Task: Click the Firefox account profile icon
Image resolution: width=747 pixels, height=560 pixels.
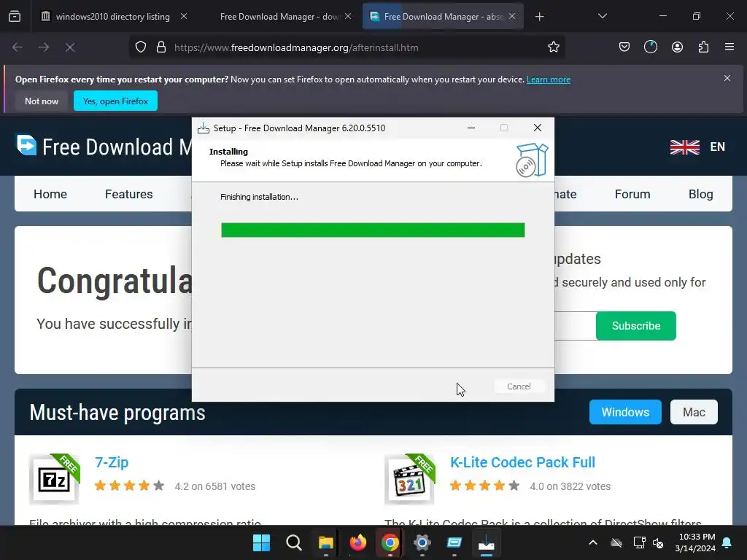Action: [677, 47]
